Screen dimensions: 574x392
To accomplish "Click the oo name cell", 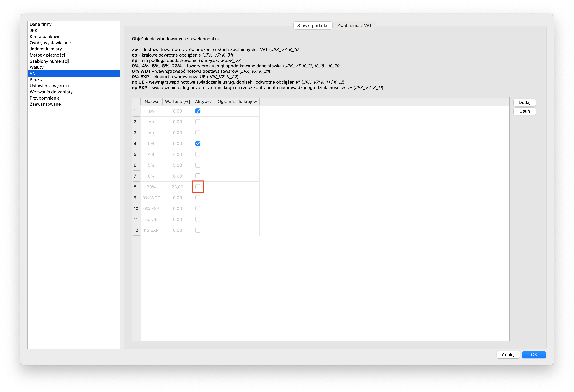I will coord(151,122).
